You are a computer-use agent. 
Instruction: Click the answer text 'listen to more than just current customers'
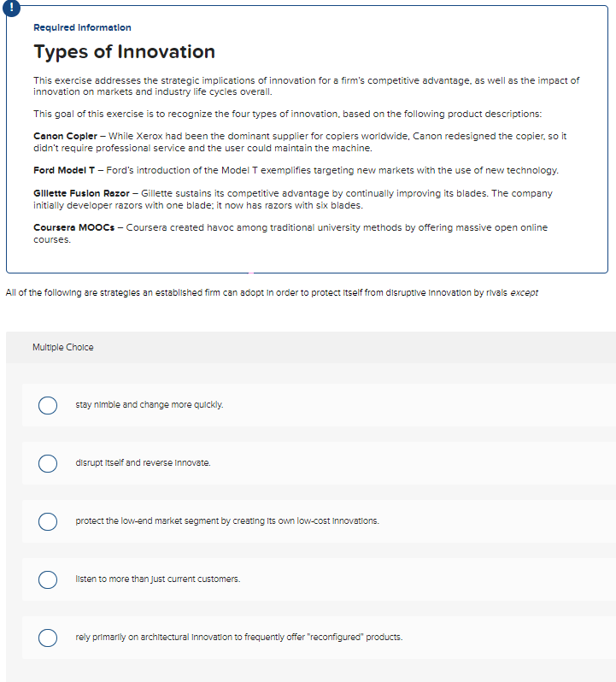coord(157,579)
